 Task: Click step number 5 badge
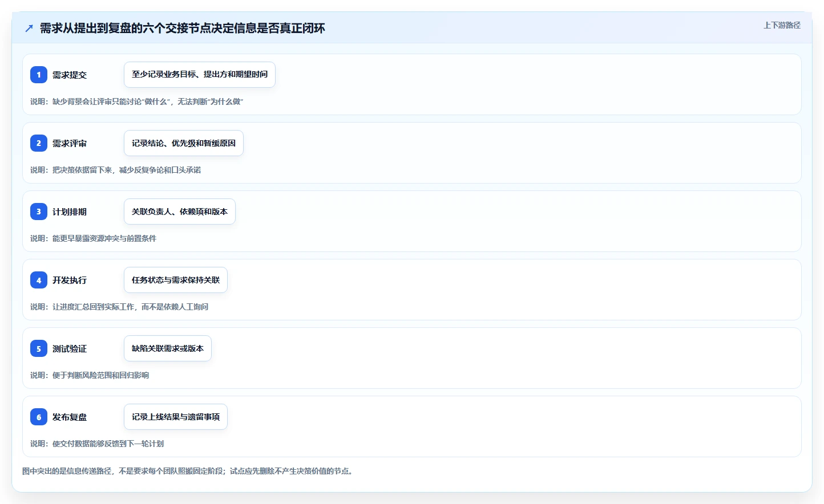click(x=39, y=348)
